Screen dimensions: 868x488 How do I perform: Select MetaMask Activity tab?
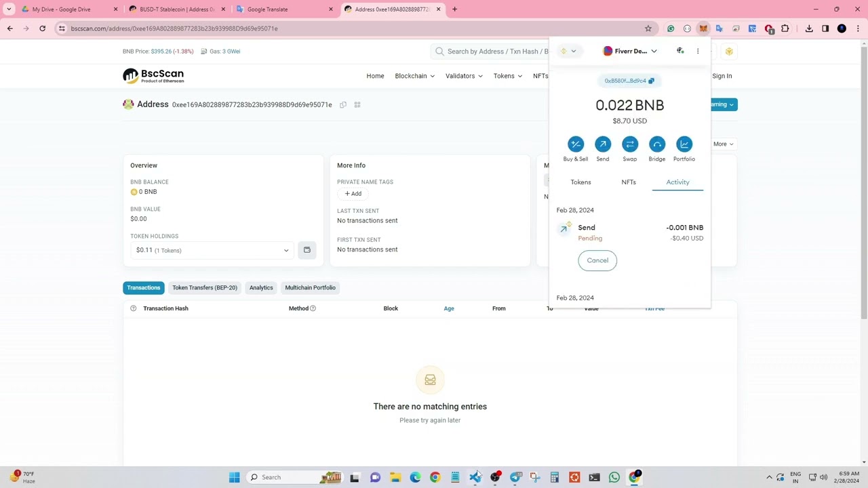(677, 182)
